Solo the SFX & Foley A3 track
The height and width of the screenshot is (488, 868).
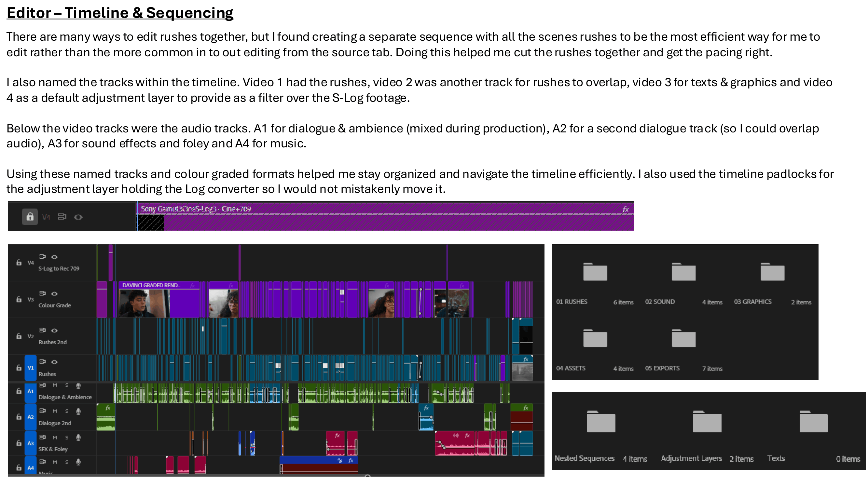tap(67, 437)
